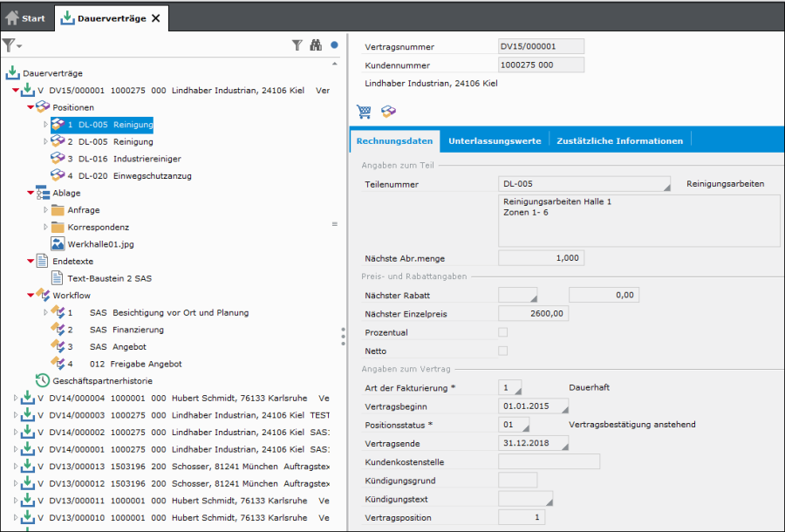Click the Nächste Abr.menge field
This screenshot has height=532, width=785.
click(541, 258)
